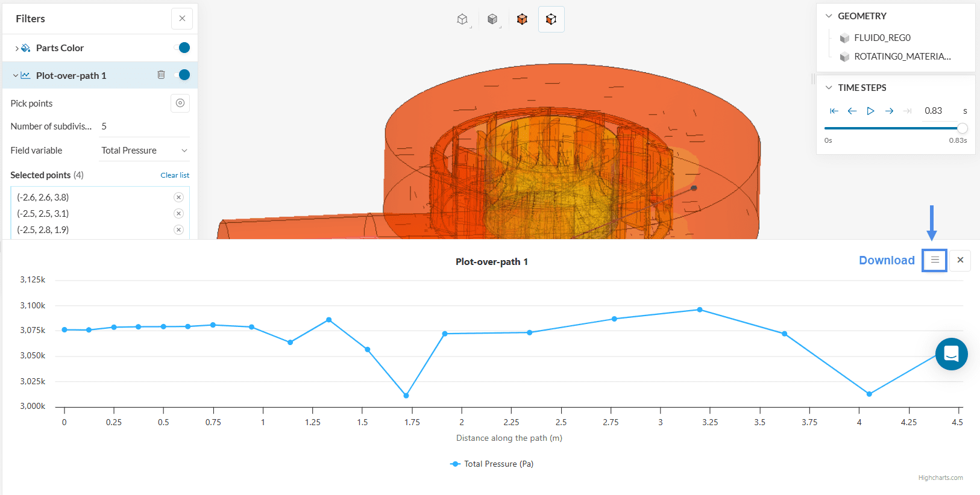Click the Pick points target icon
Screen dimensions: 980x495
[180, 103]
